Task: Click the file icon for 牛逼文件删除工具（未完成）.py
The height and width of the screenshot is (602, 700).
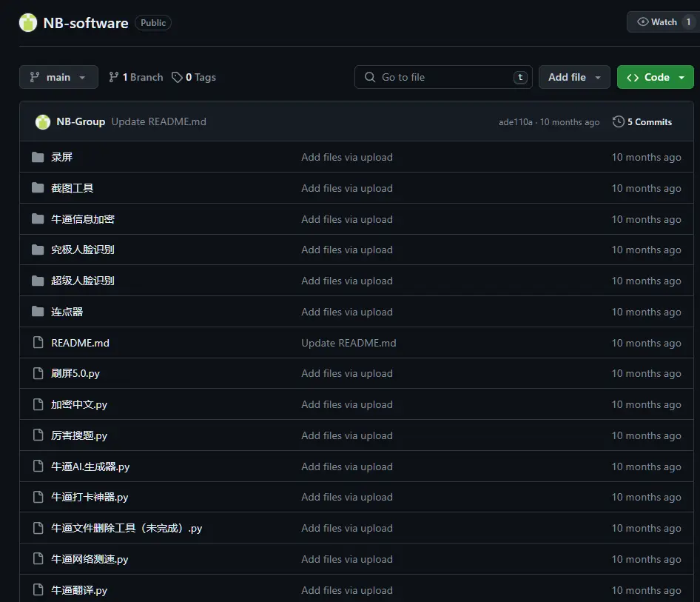Action: click(38, 528)
